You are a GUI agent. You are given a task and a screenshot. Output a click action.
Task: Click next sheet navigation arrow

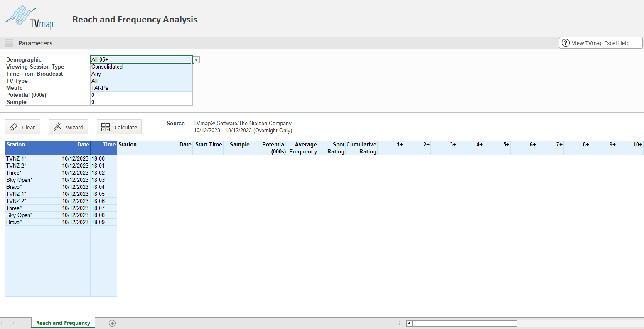click(13, 323)
